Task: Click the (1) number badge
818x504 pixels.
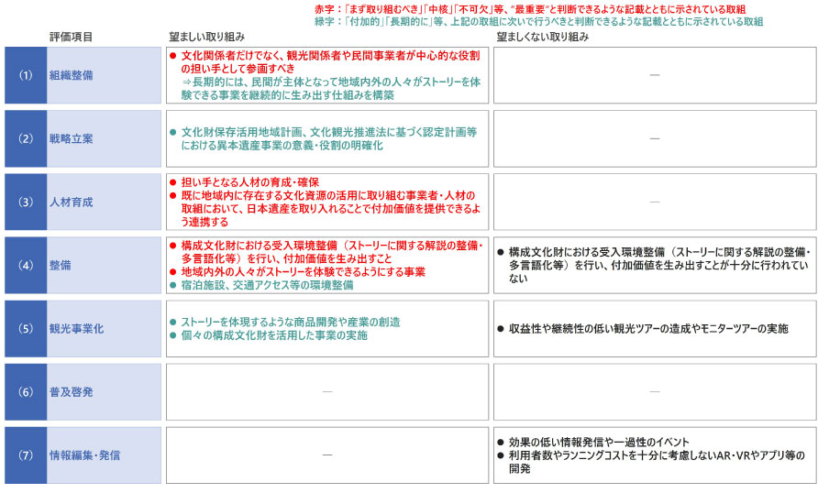Action: [26, 75]
